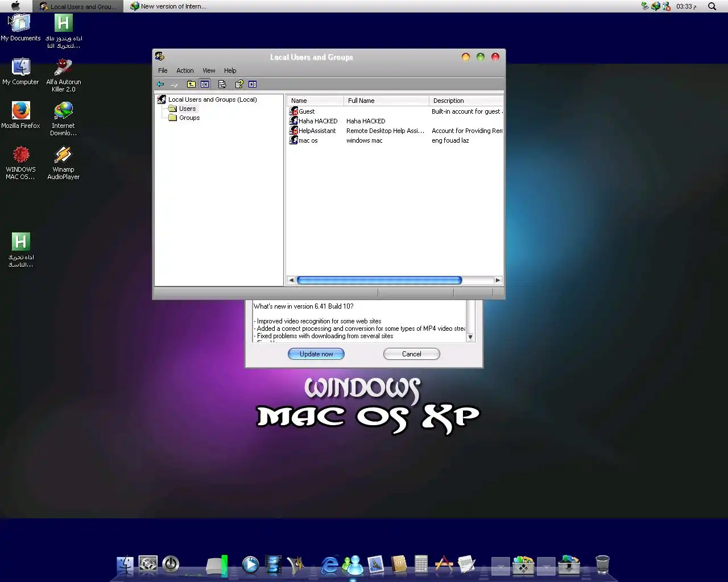Sort by the Description column header
The height and width of the screenshot is (582, 728).
[466, 101]
